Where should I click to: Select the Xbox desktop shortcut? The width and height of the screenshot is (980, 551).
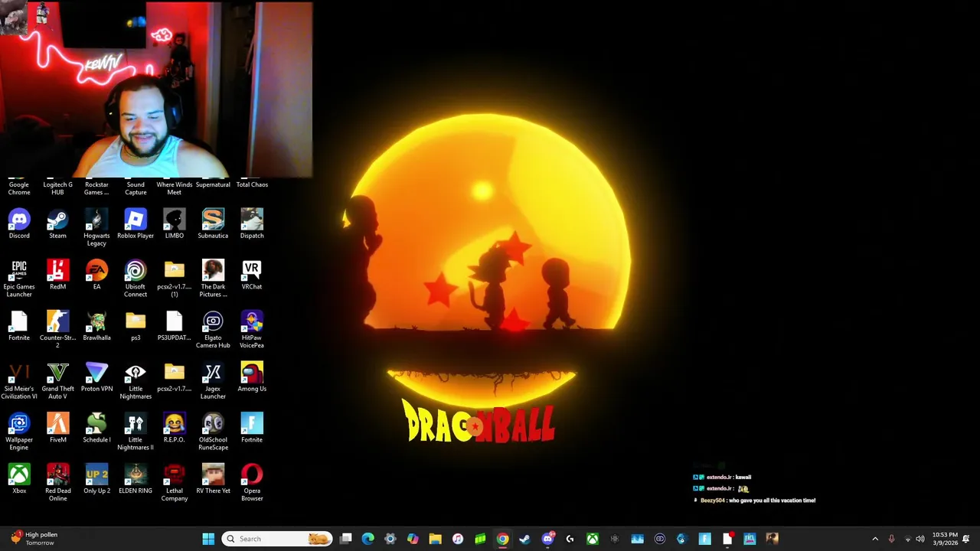click(19, 479)
